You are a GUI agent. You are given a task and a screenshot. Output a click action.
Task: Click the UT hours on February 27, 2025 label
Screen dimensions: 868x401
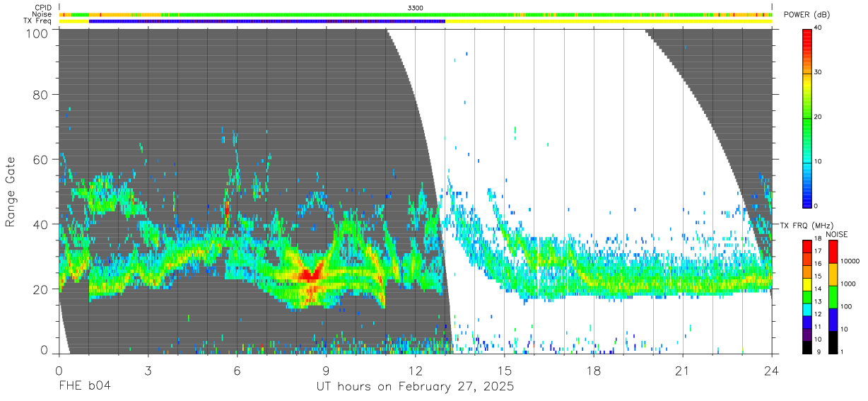(x=415, y=387)
